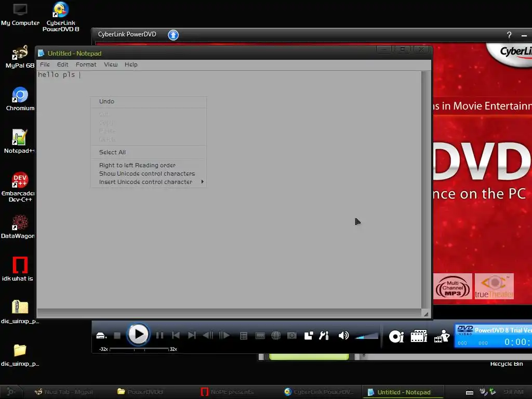
Task: Open the Chromium desktop icon
Action: 20,99
